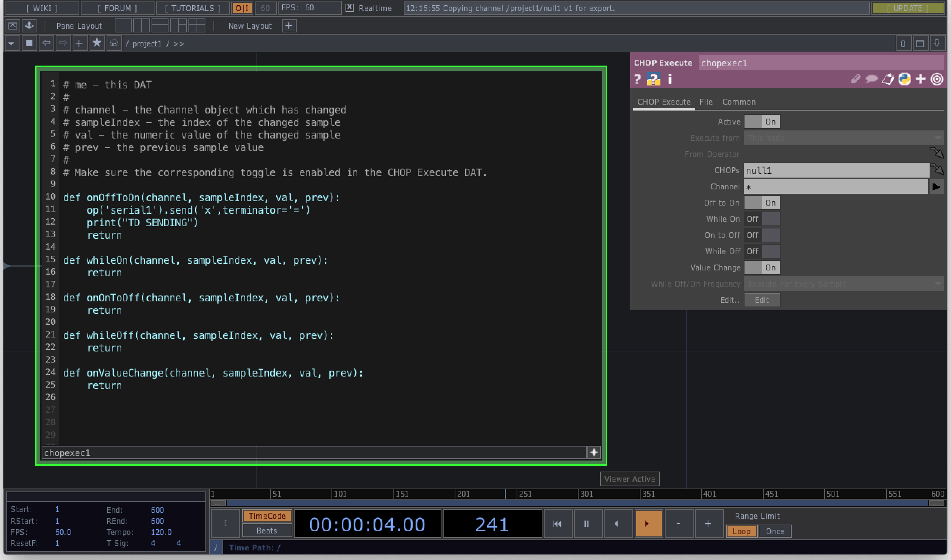The height and width of the screenshot is (560, 951).
Task: Open the operator help question mark icon
Action: [638, 79]
